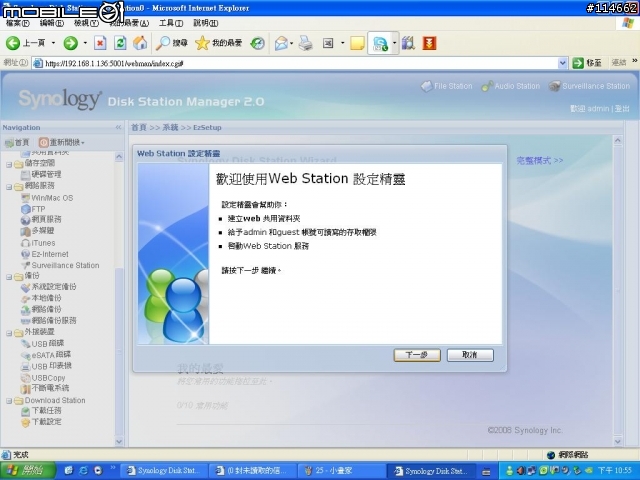Switch to 25 - 小畫家 taskbar window

pos(342,471)
